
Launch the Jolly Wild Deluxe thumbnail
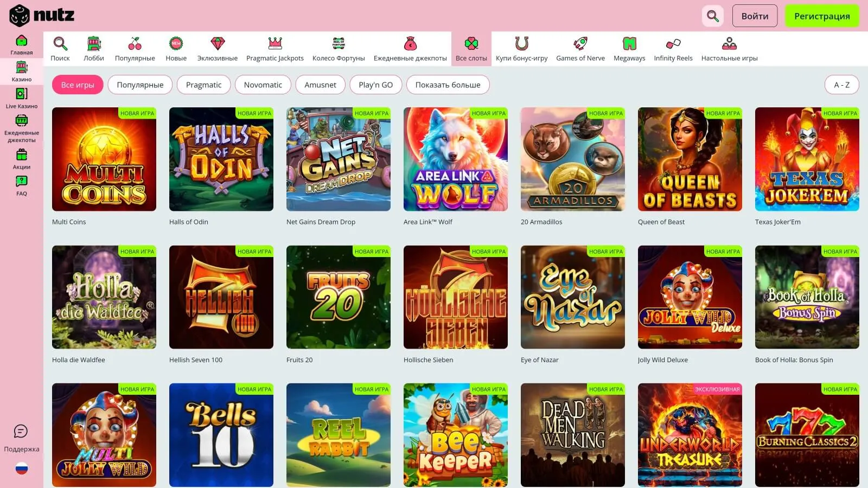(x=690, y=297)
